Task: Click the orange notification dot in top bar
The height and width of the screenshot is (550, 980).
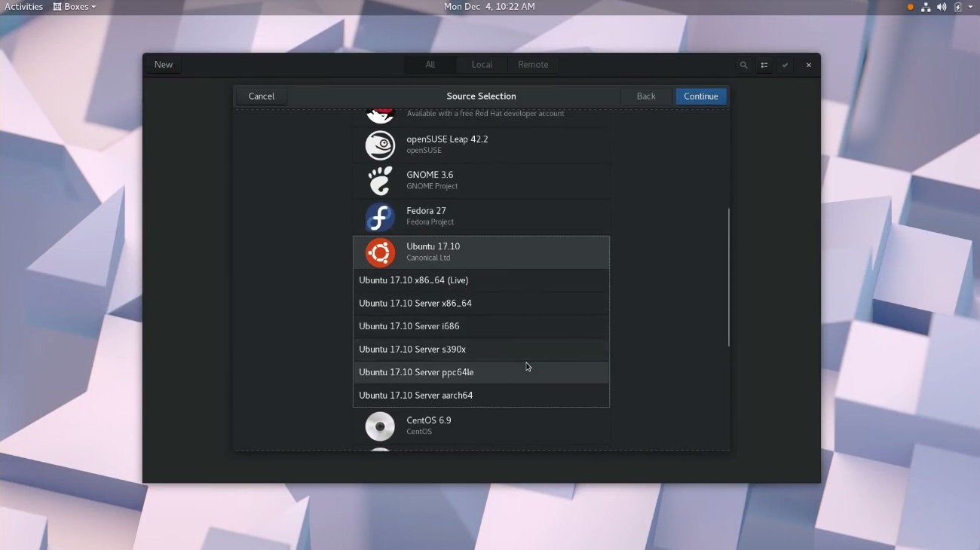Action: point(910,7)
